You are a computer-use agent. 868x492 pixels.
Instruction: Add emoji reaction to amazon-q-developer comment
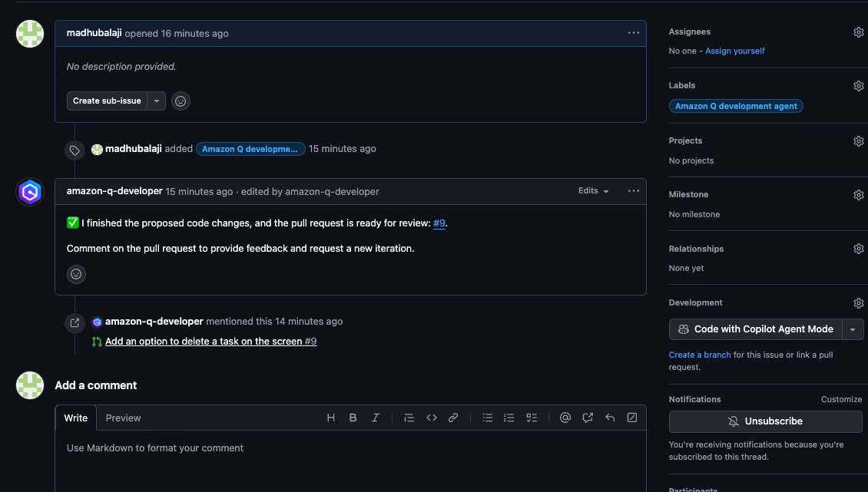76,274
